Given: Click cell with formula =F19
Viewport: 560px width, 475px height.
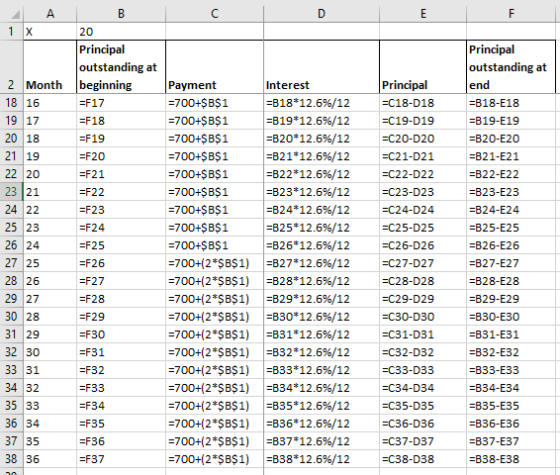Looking at the screenshot, I should (121, 139).
